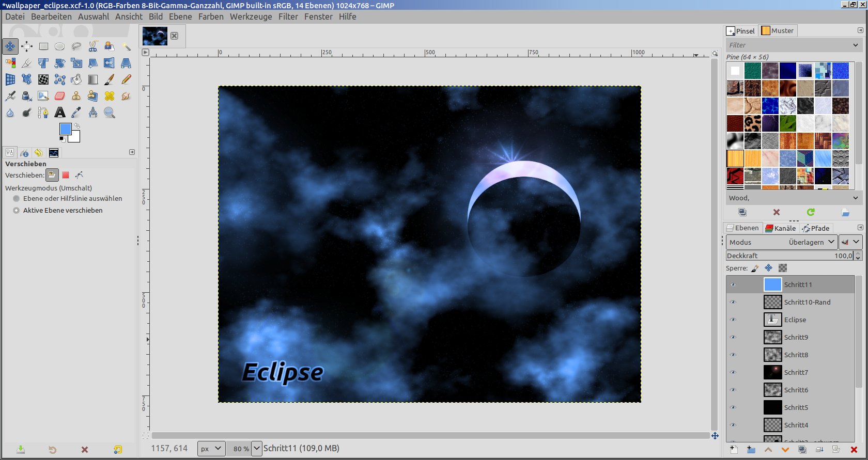Choose the Scissors select tool
The image size is (868, 460).
(x=93, y=46)
